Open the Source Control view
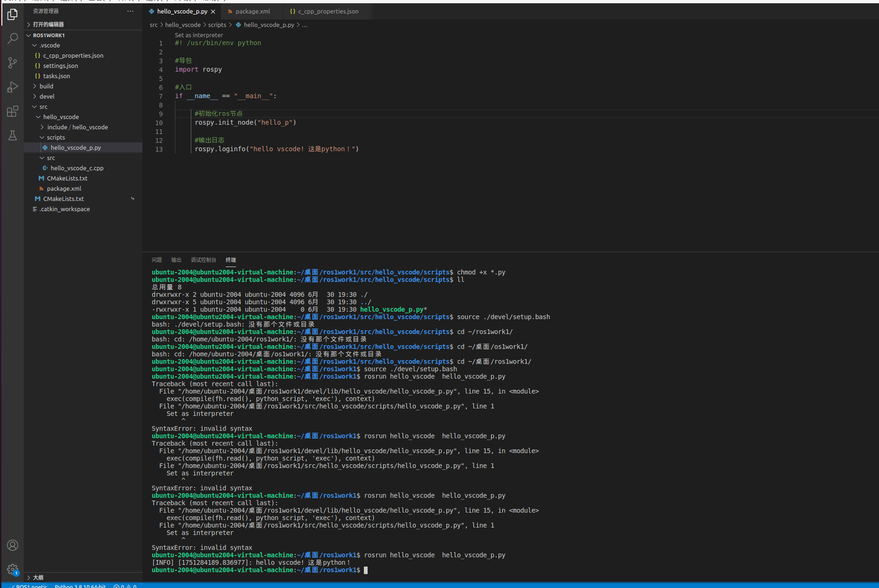 coord(12,63)
